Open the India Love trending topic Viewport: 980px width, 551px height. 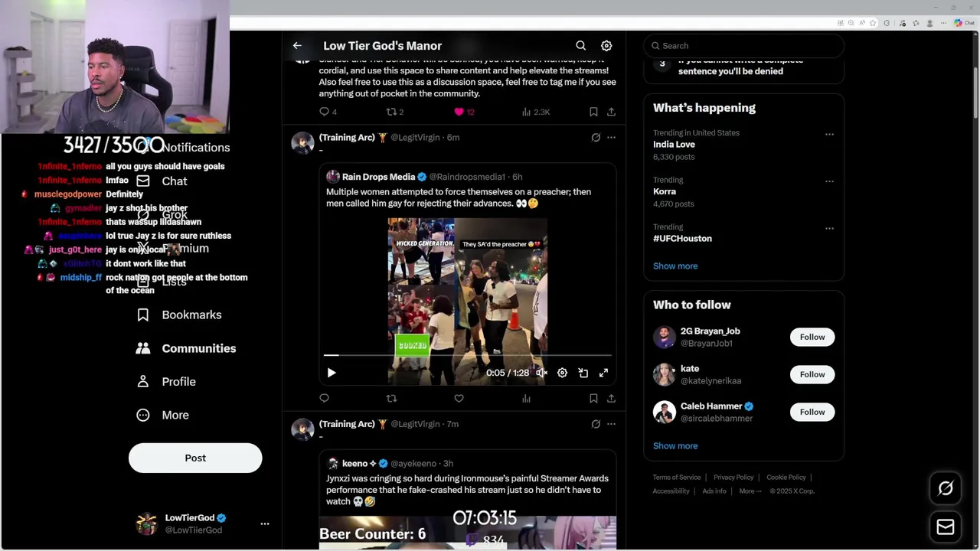click(674, 145)
